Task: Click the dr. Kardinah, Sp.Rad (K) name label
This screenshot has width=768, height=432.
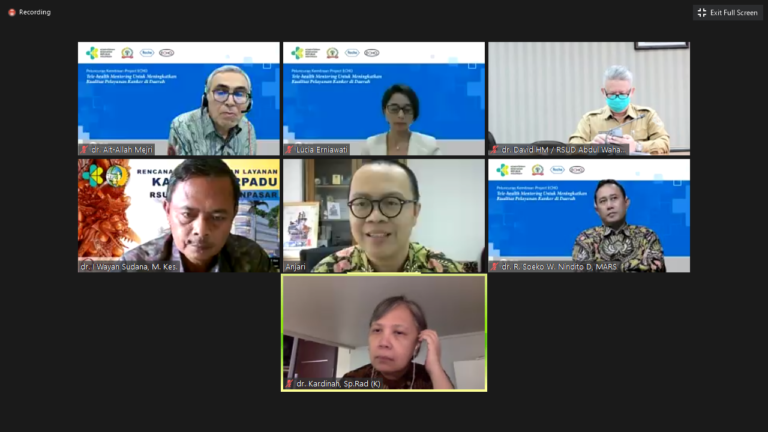Action: point(338,384)
